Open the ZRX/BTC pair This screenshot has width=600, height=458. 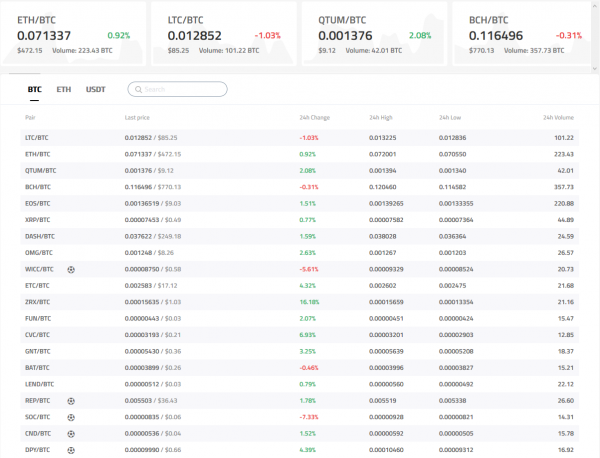pyautogui.click(x=38, y=302)
